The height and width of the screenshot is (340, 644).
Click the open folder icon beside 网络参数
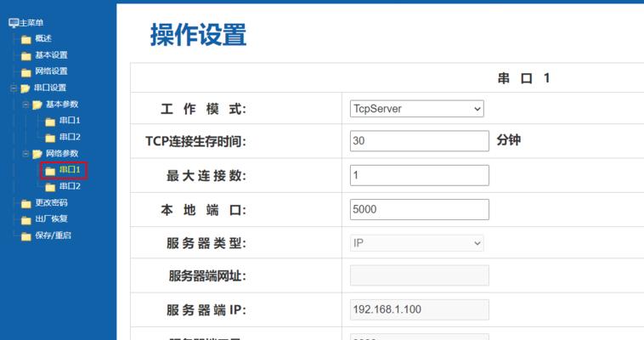coord(37,154)
